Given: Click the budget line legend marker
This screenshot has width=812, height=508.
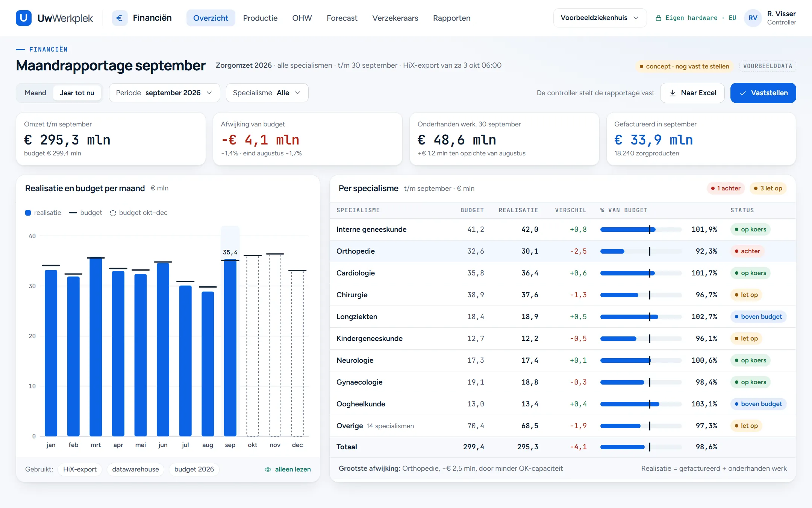Looking at the screenshot, I should [73, 213].
